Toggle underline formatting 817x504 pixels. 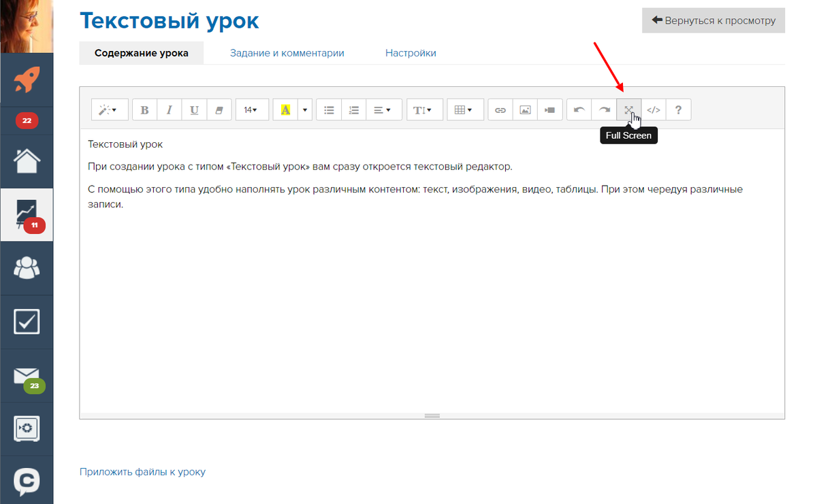tap(194, 110)
